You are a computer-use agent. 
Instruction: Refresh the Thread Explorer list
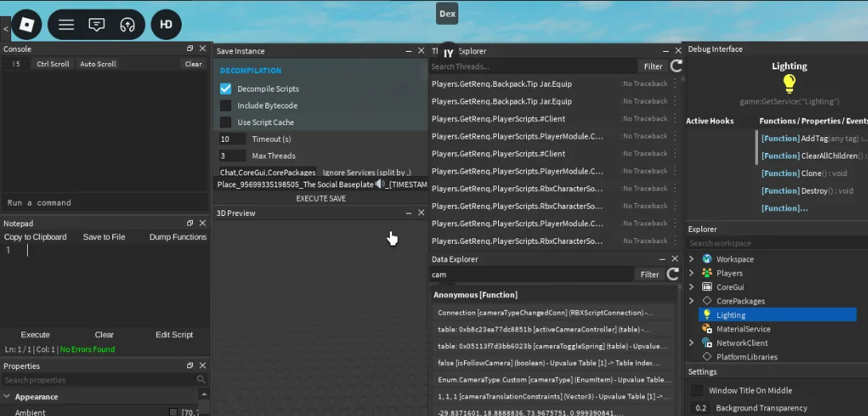(x=676, y=66)
